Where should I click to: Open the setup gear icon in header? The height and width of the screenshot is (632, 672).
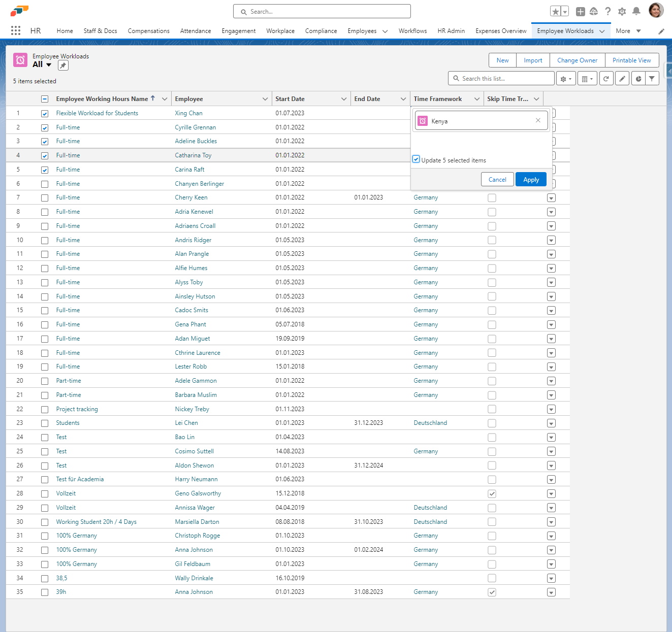(622, 11)
